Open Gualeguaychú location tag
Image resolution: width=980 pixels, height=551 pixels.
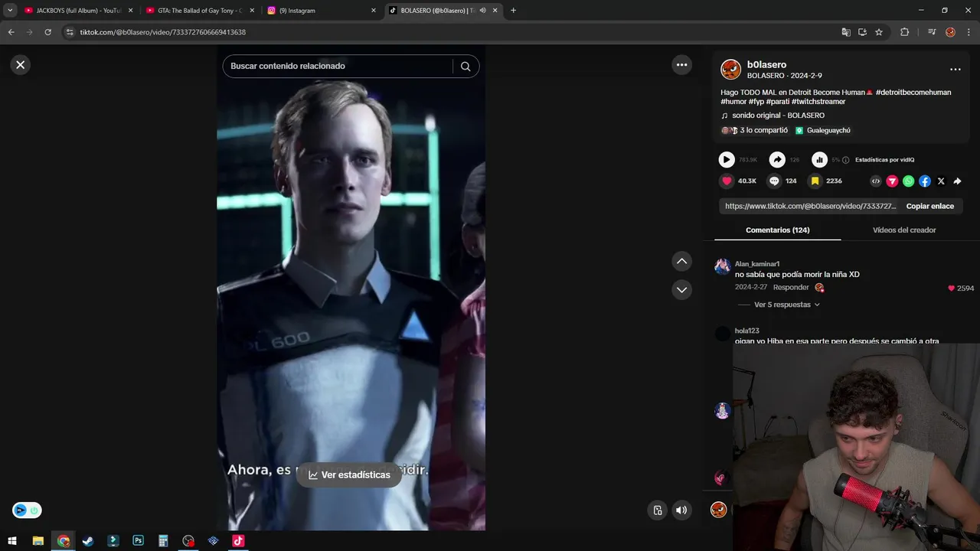(823, 131)
